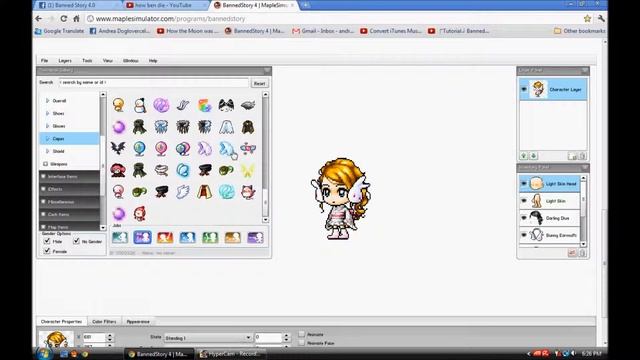Image resolution: width=640 pixels, height=360 pixels.
Task: Switch to the Color Filters tab
Action: (x=104, y=322)
